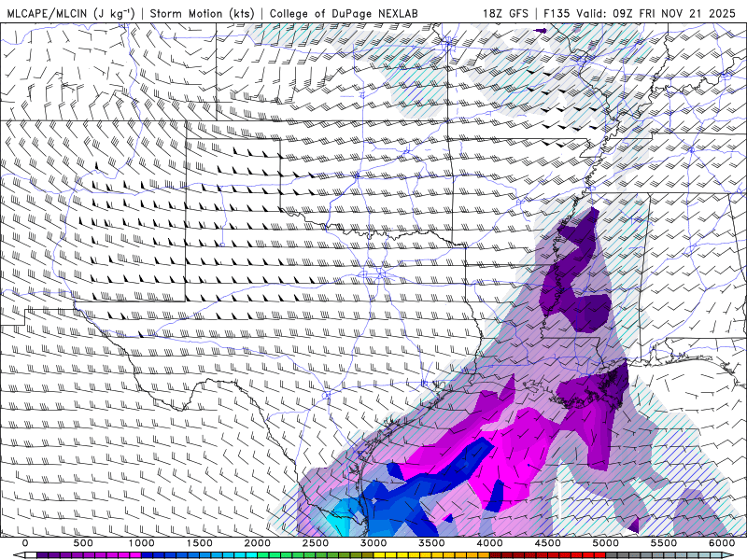Click the dark red color segment at 4000
The height and width of the screenshot is (560, 747).
pos(496,555)
